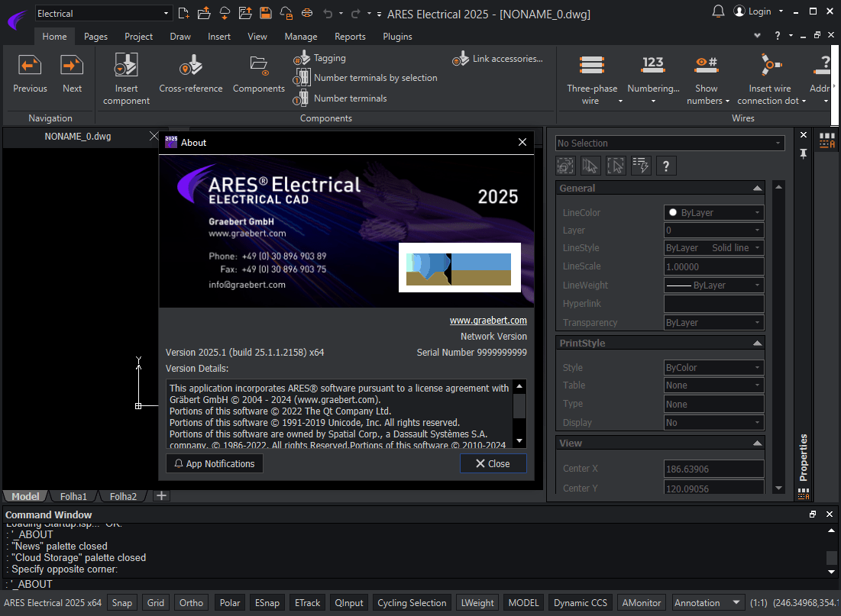Viewport: 841px width, 616px height.
Task: Click Number terminals by selection
Action: click(x=365, y=78)
